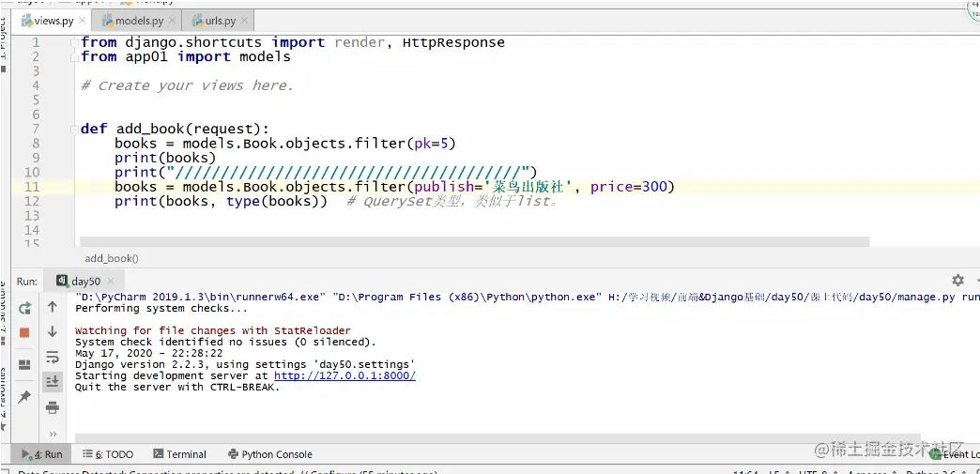Show more Run console toolbar actions
The width and height of the screenshot is (980, 474).
coord(53,434)
